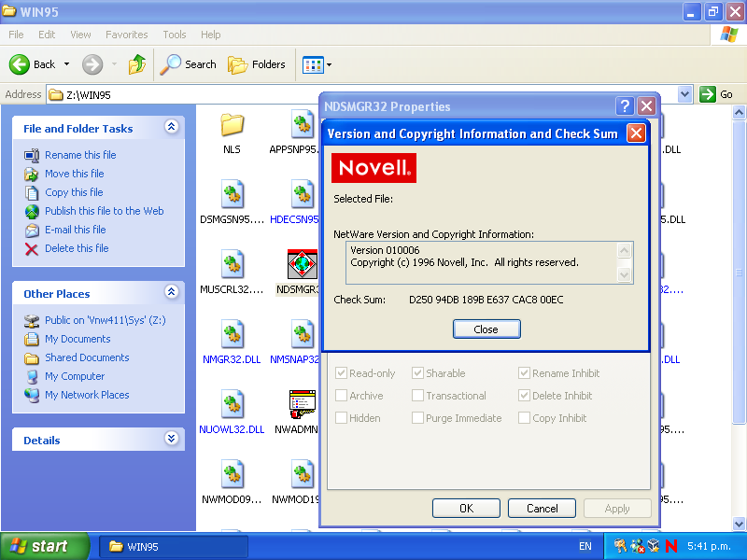Toggle the Folders pane toolbar button
Image resolution: width=747 pixels, height=560 pixels.
[x=256, y=64]
